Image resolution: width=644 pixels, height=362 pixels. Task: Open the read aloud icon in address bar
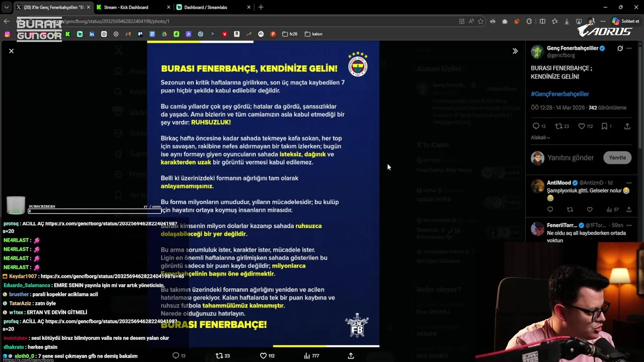coord(471,21)
